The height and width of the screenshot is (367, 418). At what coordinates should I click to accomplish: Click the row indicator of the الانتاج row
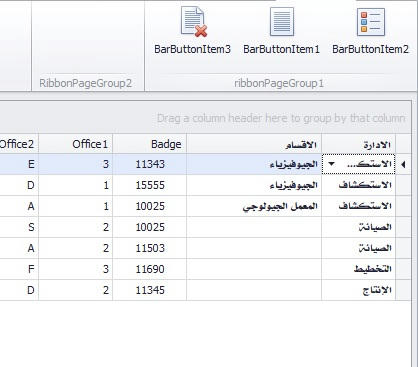click(x=403, y=290)
